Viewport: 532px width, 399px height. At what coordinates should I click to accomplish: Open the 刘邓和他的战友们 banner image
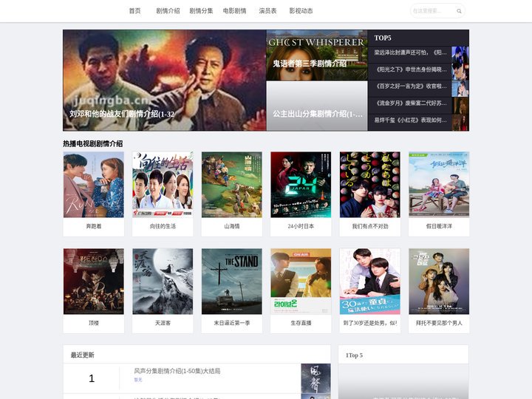click(x=165, y=81)
